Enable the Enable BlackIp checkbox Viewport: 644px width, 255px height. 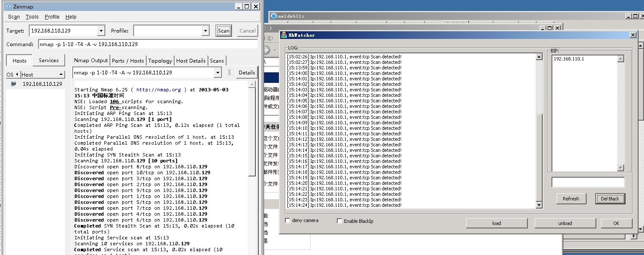click(x=339, y=221)
